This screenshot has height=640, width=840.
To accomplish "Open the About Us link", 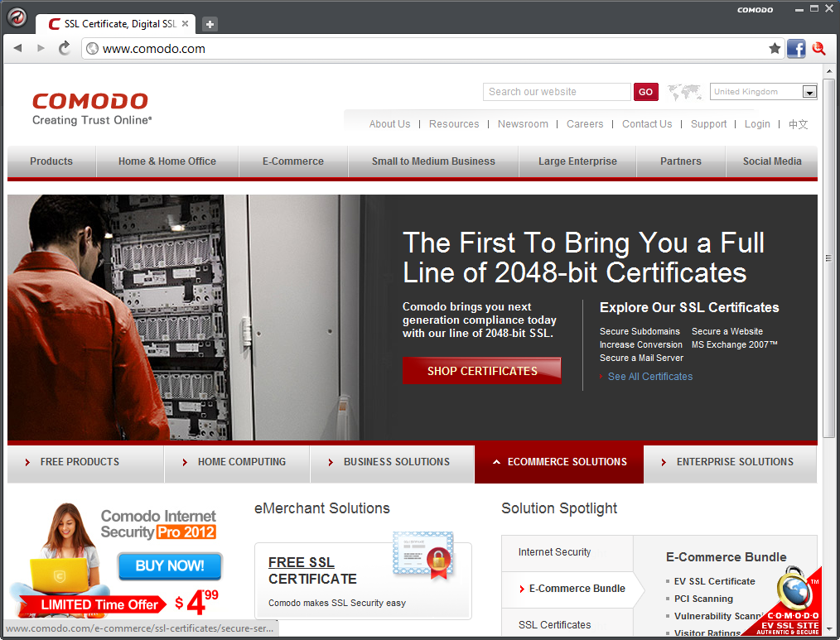I will click(389, 123).
